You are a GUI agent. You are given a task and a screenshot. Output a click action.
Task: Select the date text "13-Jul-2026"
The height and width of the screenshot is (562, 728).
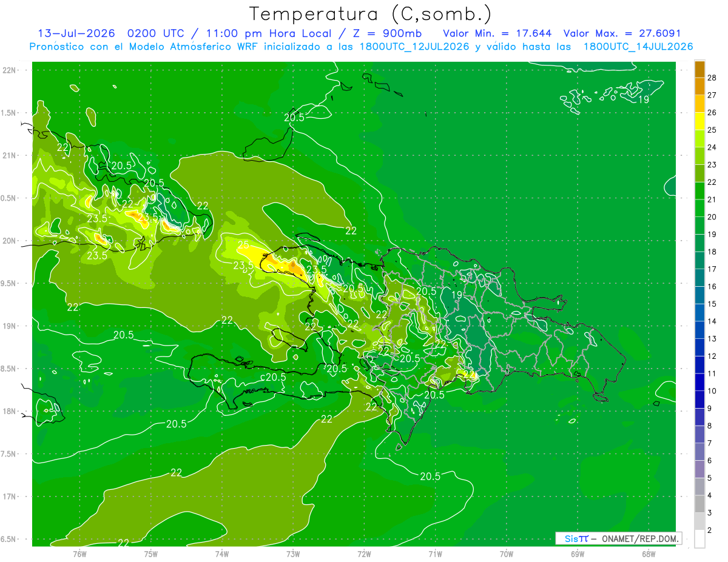pos(76,33)
